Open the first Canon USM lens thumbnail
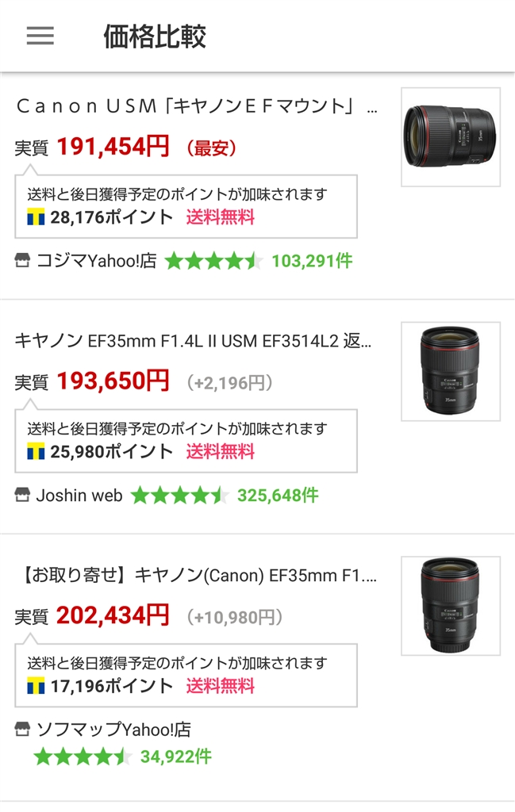The height and width of the screenshot is (812, 515). [450, 137]
